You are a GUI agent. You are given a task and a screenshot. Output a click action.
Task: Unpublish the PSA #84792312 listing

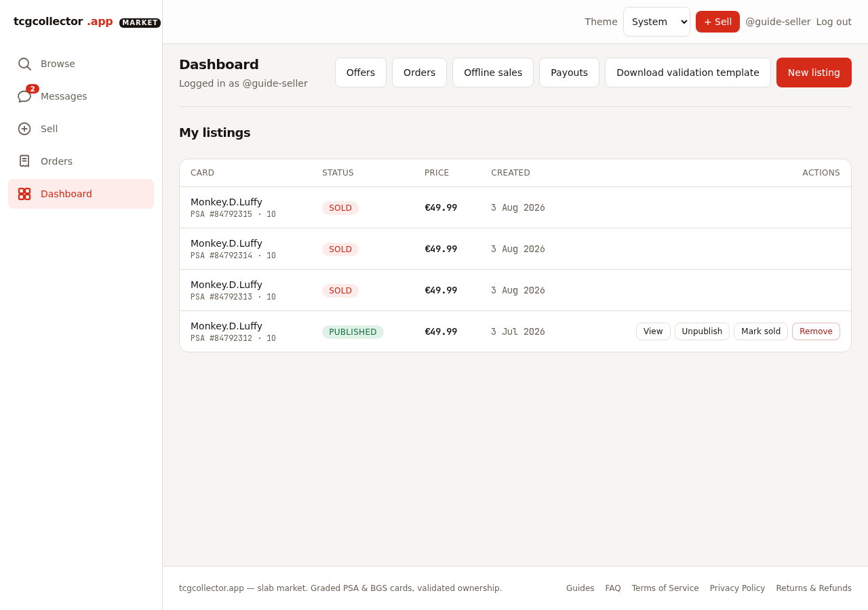702,331
